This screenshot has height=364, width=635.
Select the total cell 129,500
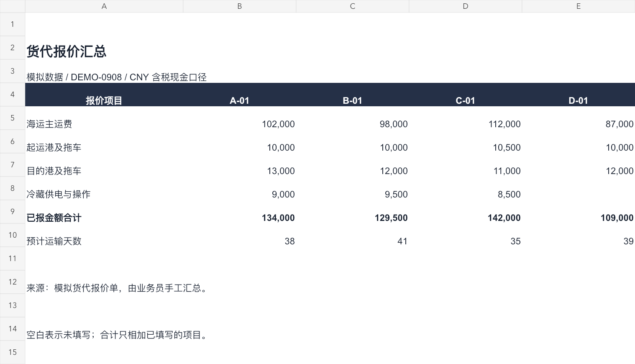click(x=353, y=212)
